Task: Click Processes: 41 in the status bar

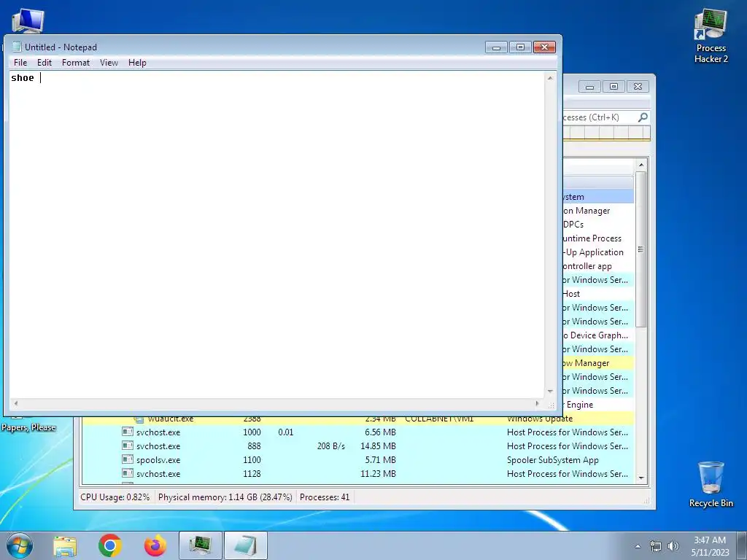Action: pos(325,497)
